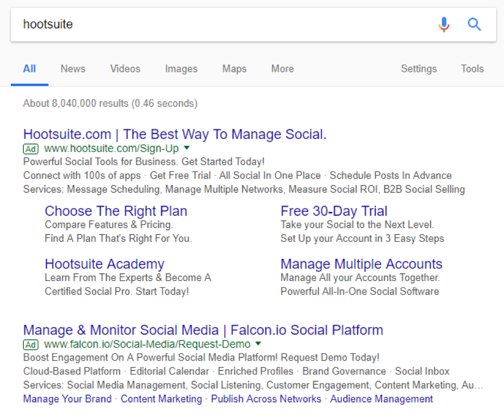Open the Tools menu
504x420 pixels.
pyautogui.click(x=471, y=69)
